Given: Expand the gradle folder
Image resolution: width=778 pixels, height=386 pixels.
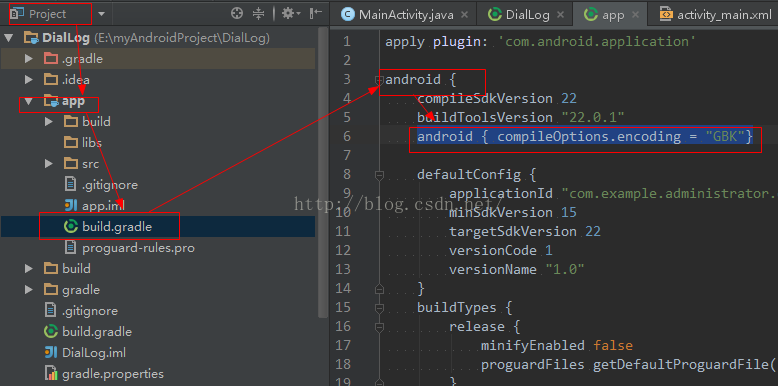Looking at the screenshot, I should (x=29, y=289).
